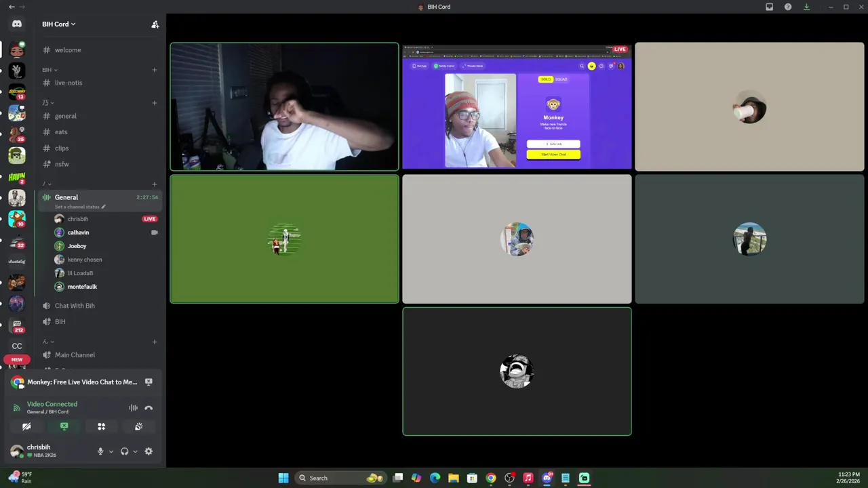
Task: Click the green download update icon
Action: pos(806,7)
